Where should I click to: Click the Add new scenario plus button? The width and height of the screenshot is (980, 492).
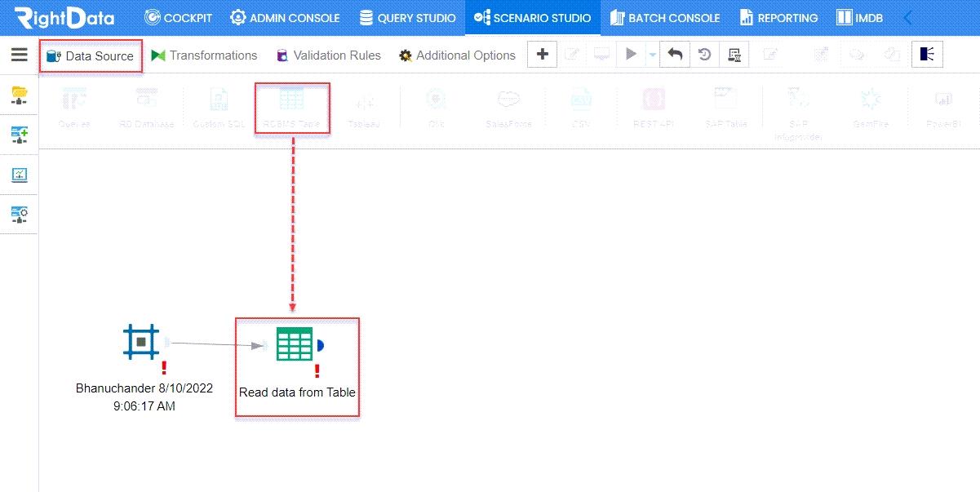pos(542,54)
